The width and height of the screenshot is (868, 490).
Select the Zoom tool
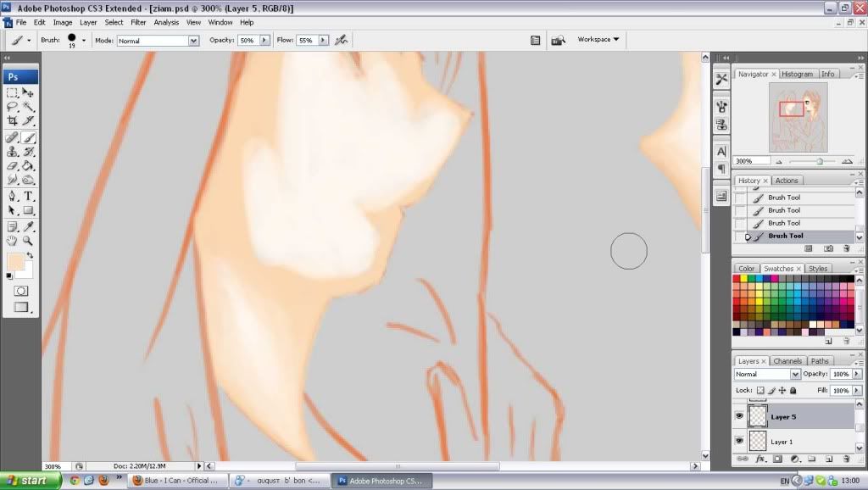[28, 241]
